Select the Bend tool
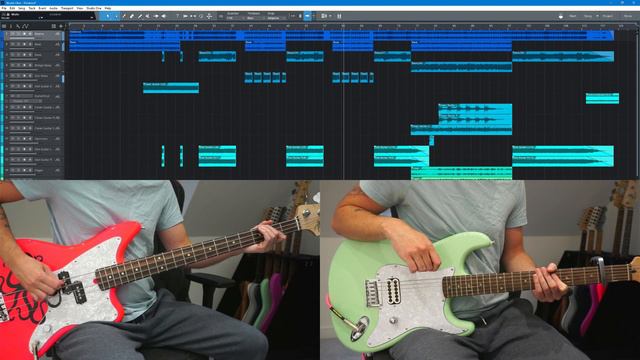 click(x=156, y=16)
